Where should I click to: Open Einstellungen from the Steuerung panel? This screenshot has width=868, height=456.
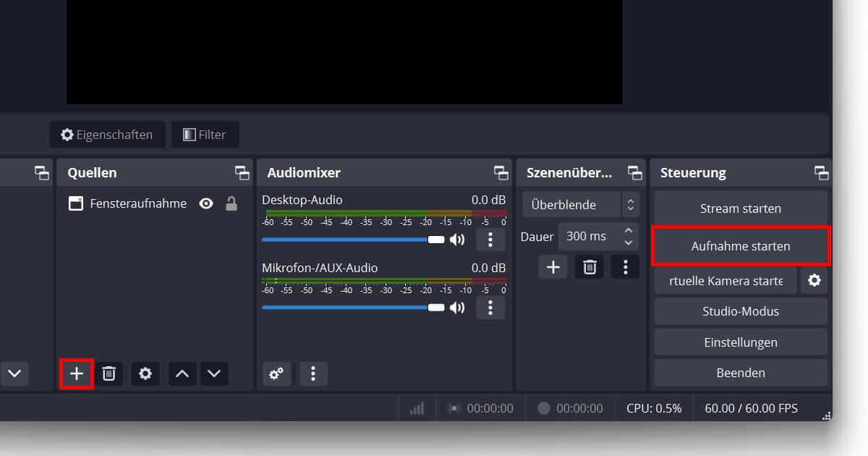741,342
